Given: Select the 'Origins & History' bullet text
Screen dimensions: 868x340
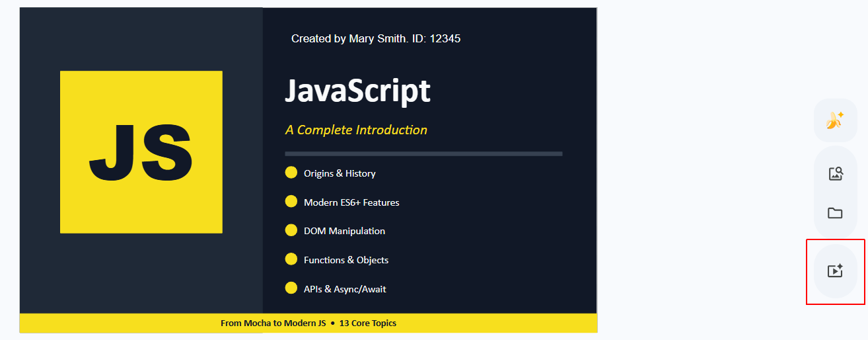Looking at the screenshot, I should click(x=340, y=173).
